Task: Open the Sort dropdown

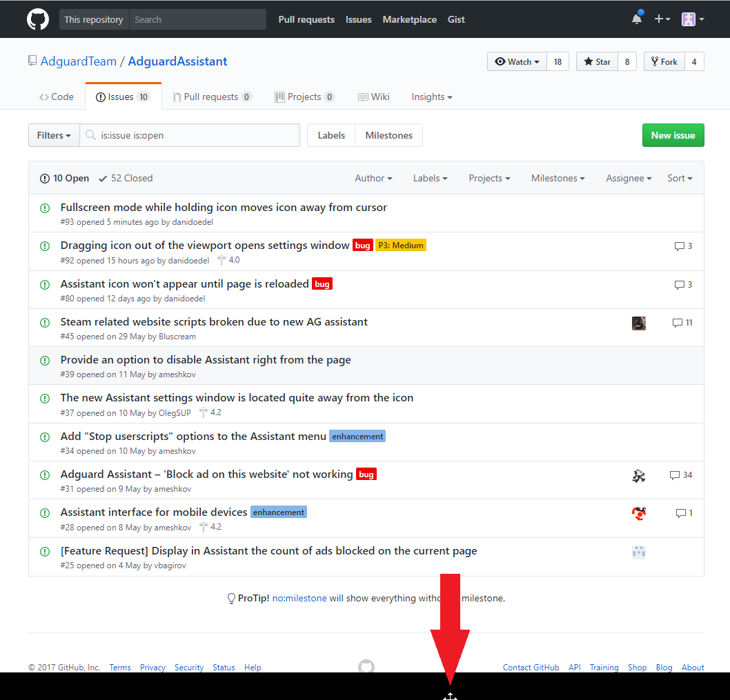Action: [679, 178]
